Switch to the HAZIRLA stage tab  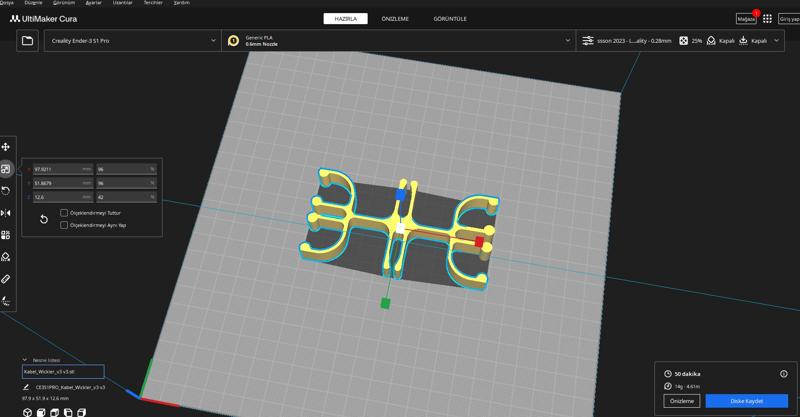coord(345,19)
